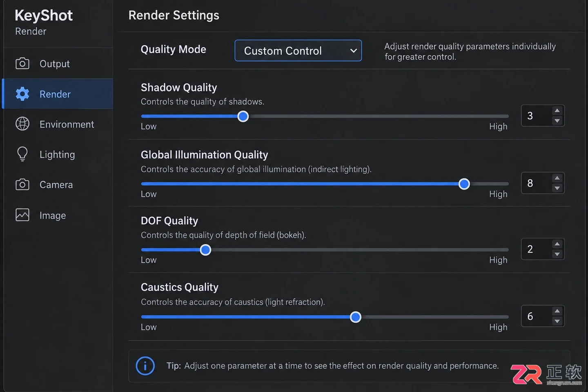Decrease Caustics Quality with down arrow

[x=557, y=321]
